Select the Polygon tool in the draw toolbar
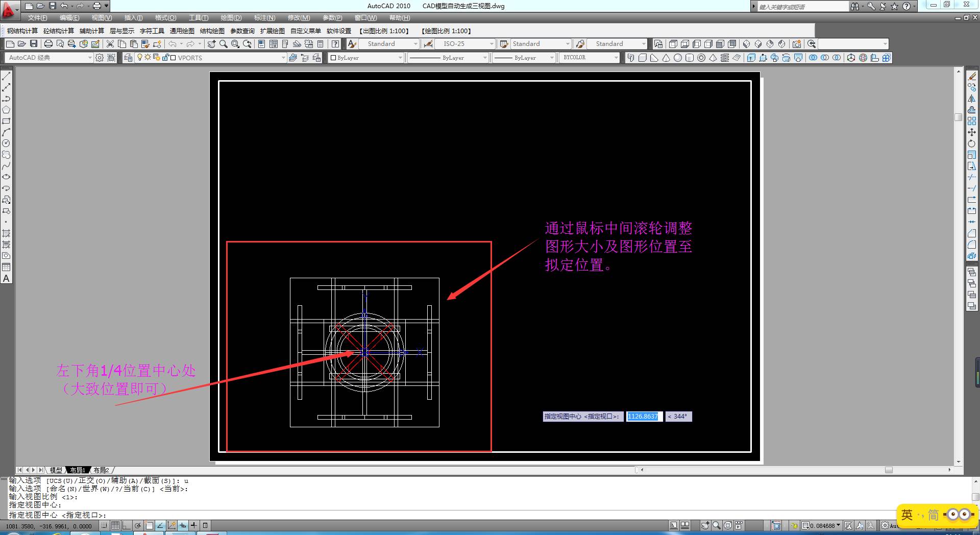The width and height of the screenshot is (980, 535). point(6,110)
